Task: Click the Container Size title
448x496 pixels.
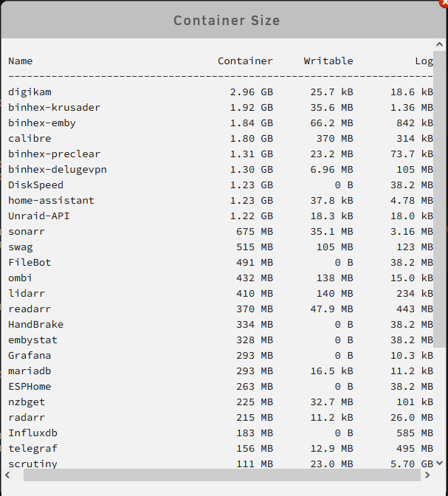Action: (x=227, y=21)
